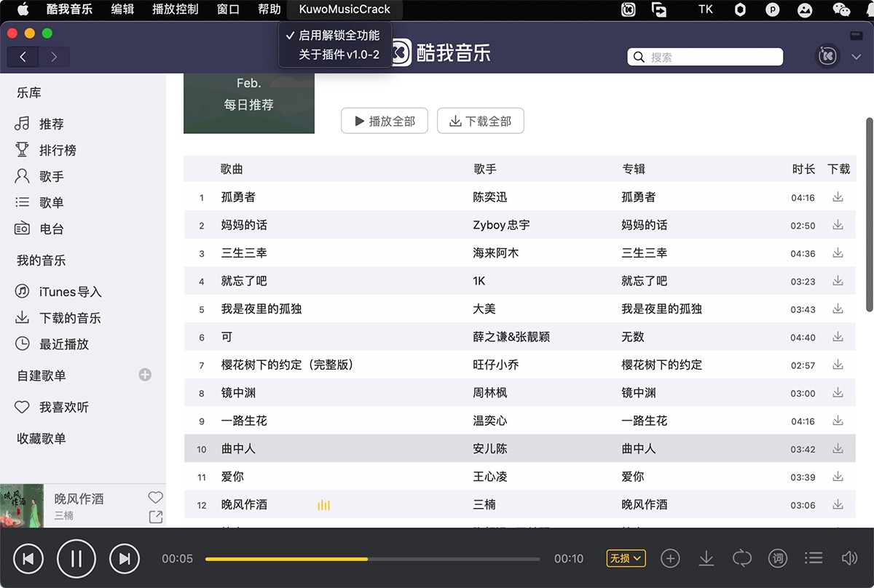Switch to mini player mode icon

pos(856,36)
